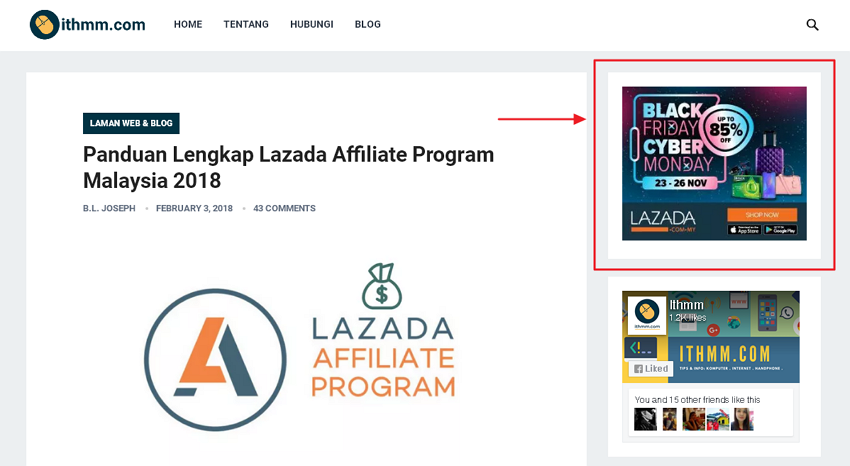Click the Liked button on Facebook widget

(x=651, y=368)
